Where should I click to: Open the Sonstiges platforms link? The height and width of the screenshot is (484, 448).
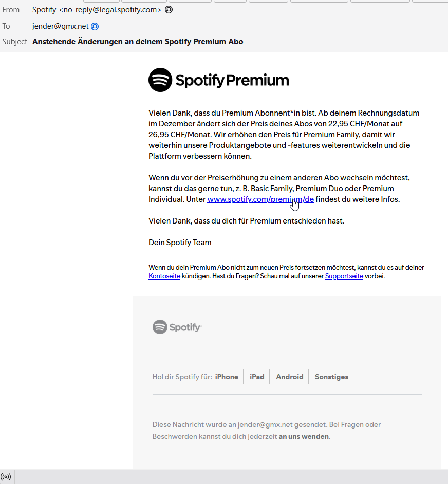[331, 377]
